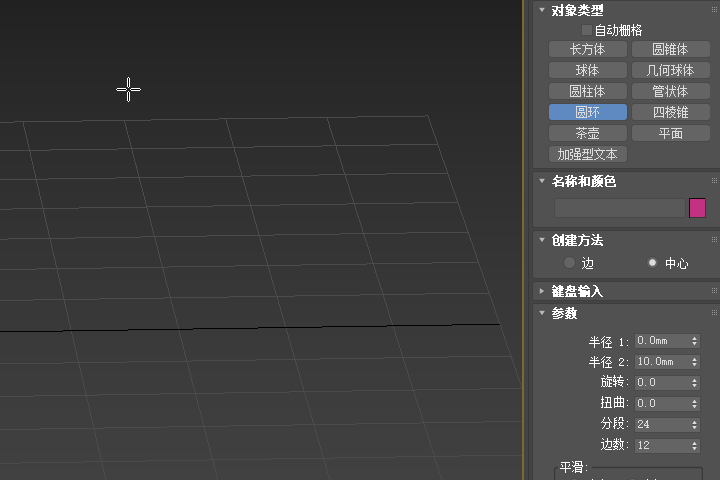Click the 边数 value field

point(662,446)
